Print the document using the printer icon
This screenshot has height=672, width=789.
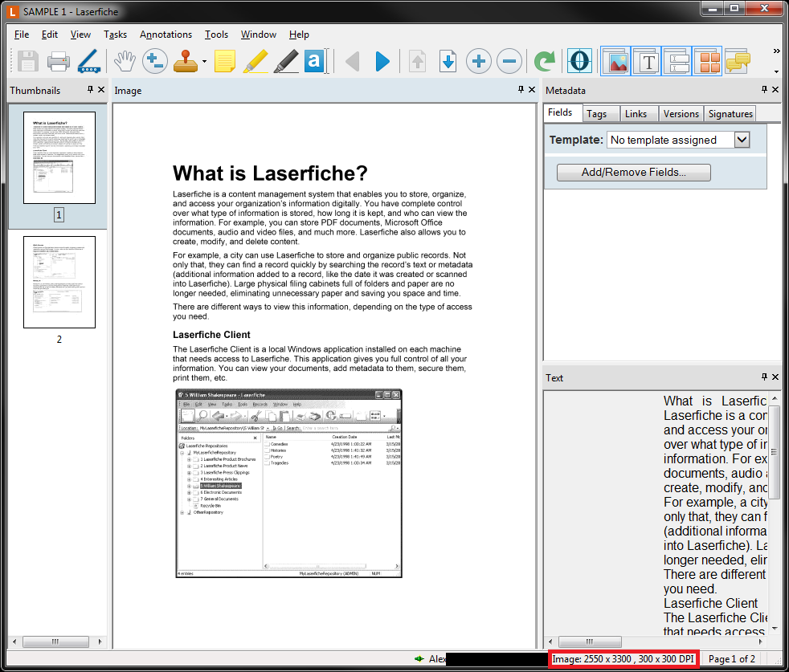click(x=59, y=61)
